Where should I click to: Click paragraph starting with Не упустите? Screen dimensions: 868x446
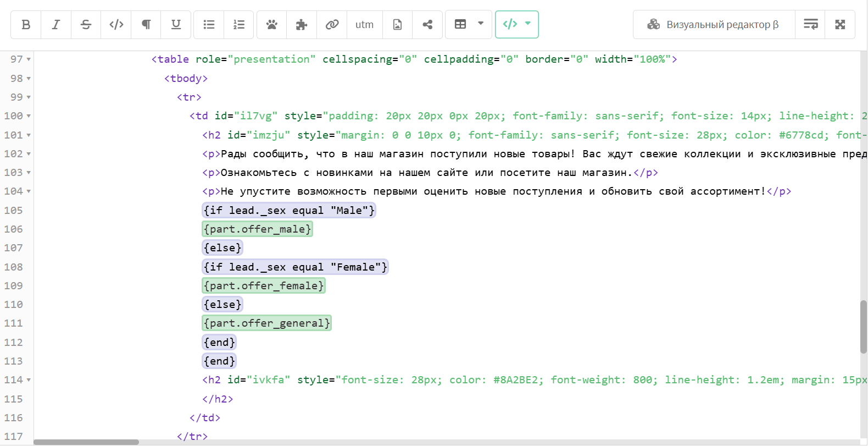tap(497, 191)
